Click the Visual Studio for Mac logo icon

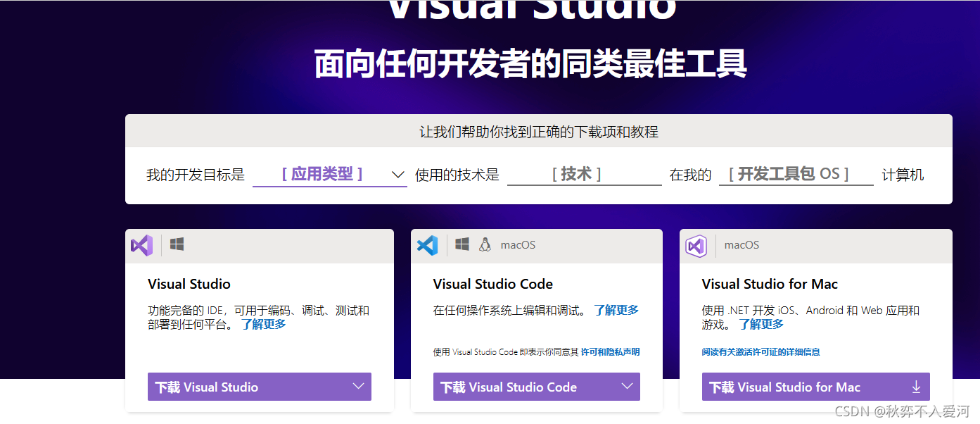[x=696, y=246]
